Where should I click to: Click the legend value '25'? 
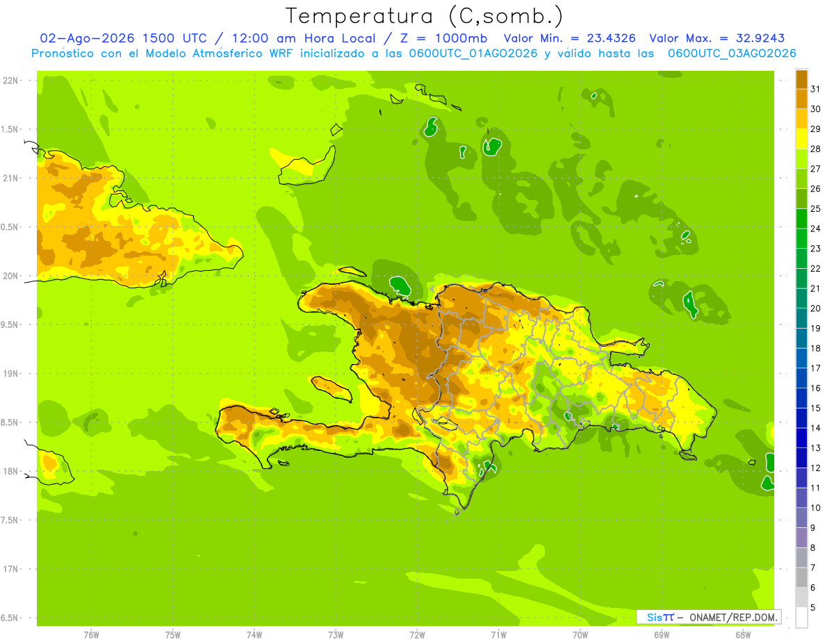click(x=815, y=208)
